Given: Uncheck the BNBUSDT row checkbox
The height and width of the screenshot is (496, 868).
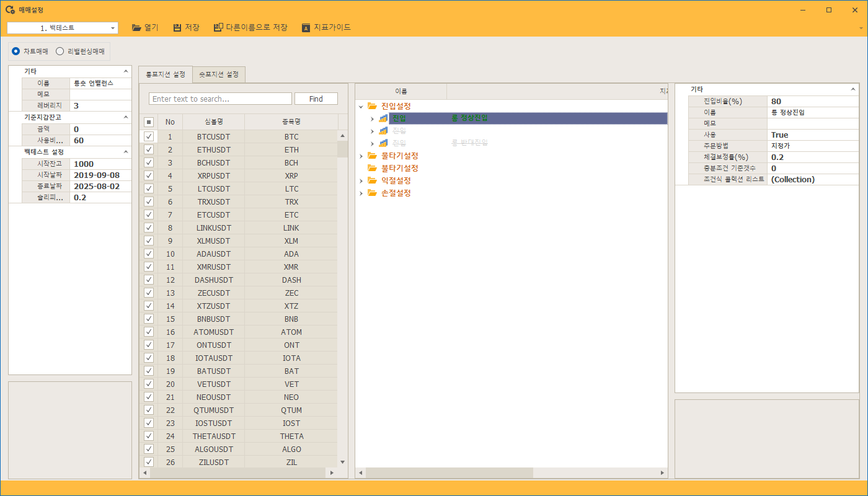Looking at the screenshot, I should tap(149, 319).
